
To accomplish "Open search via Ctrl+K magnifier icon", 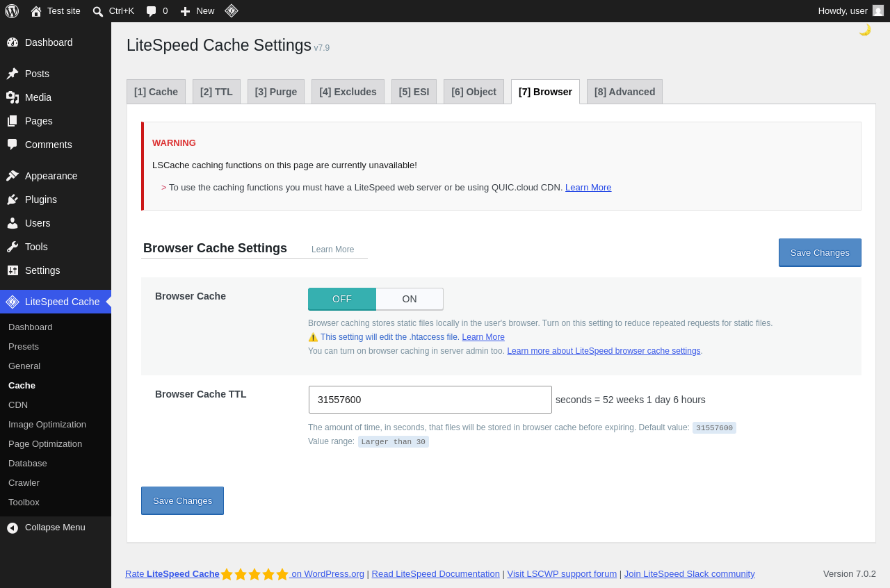I will coord(98,11).
